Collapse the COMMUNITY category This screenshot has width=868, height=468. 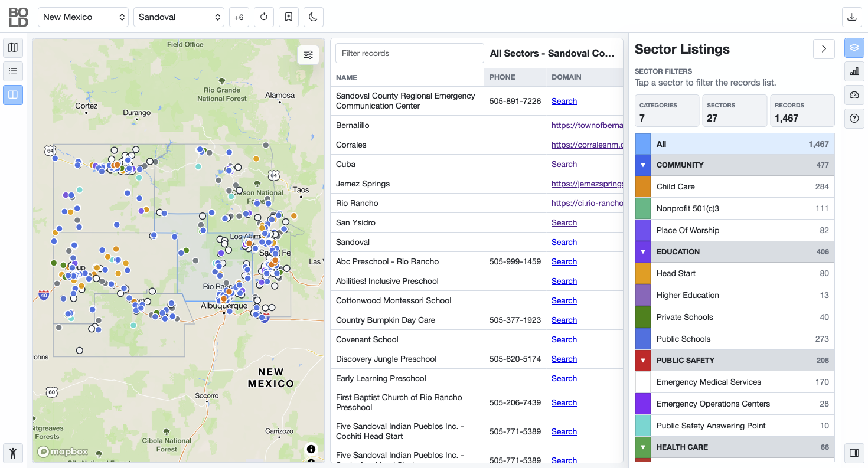[x=643, y=165]
